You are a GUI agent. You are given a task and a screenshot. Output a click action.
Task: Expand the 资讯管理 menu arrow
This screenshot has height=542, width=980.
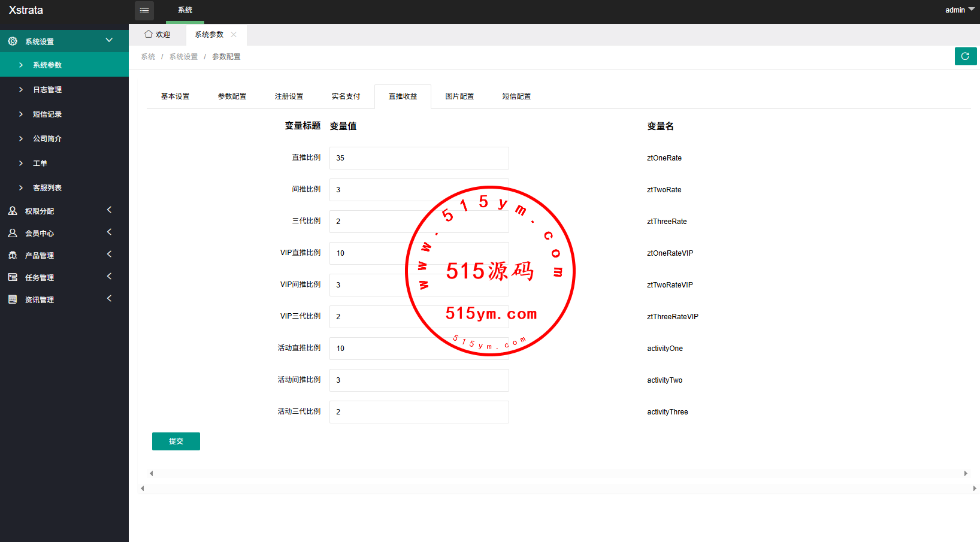tap(109, 298)
